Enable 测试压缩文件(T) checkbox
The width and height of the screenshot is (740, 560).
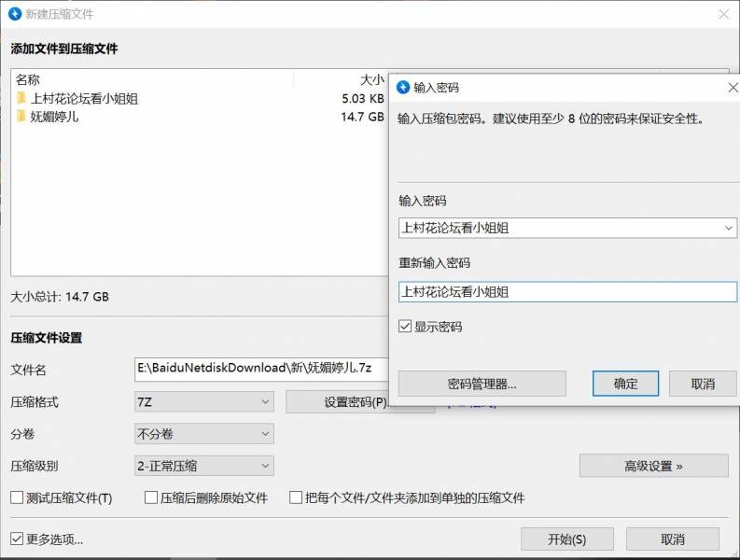(17, 497)
